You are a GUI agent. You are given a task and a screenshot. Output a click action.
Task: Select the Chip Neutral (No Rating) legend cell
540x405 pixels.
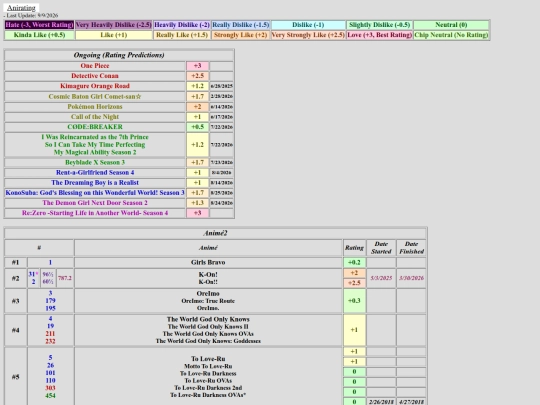tap(451, 35)
